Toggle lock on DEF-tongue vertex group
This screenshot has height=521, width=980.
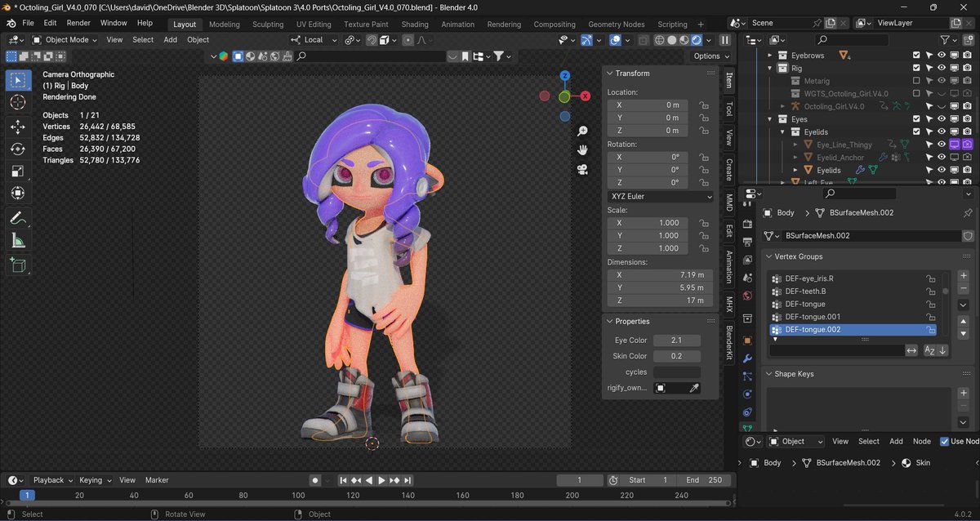click(930, 304)
